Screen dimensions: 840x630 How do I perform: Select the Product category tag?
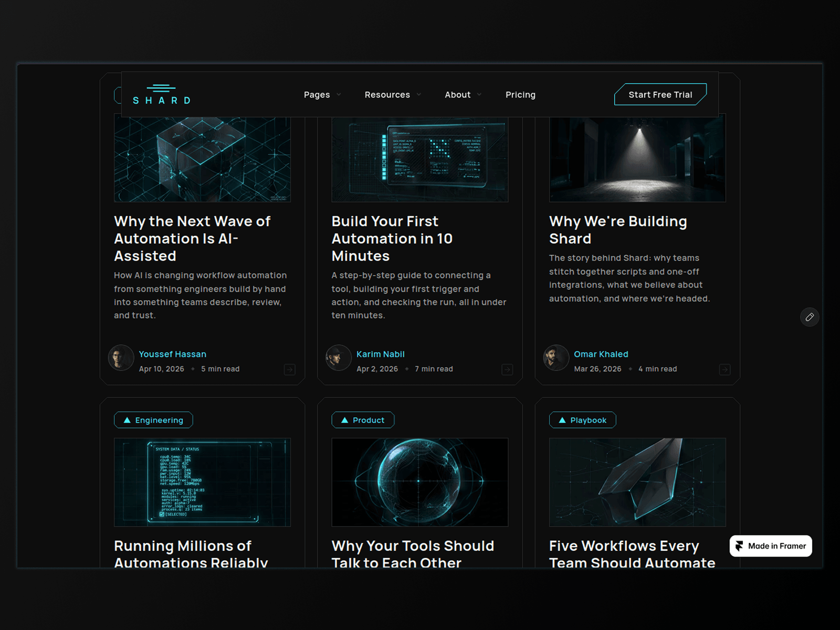(x=363, y=420)
